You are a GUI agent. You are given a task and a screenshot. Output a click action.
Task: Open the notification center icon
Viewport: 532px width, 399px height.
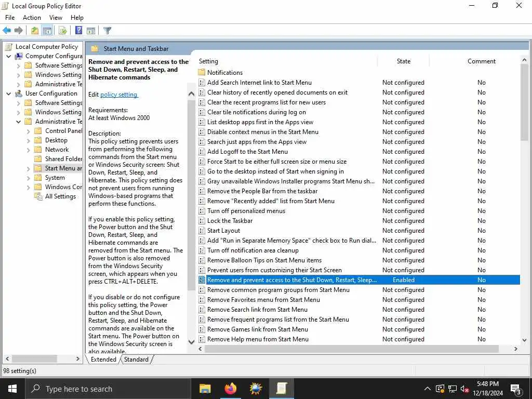pyautogui.click(x=516, y=389)
